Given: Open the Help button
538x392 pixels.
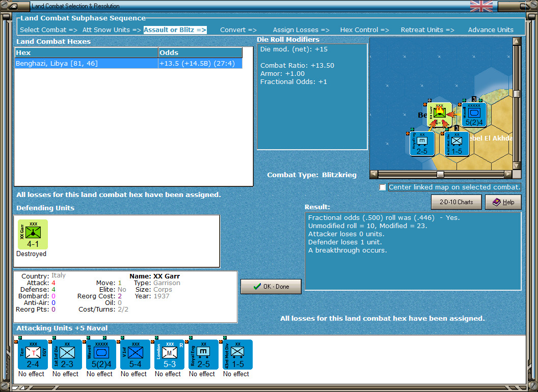Looking at the screenshot, I should click(x=503, y=202).
